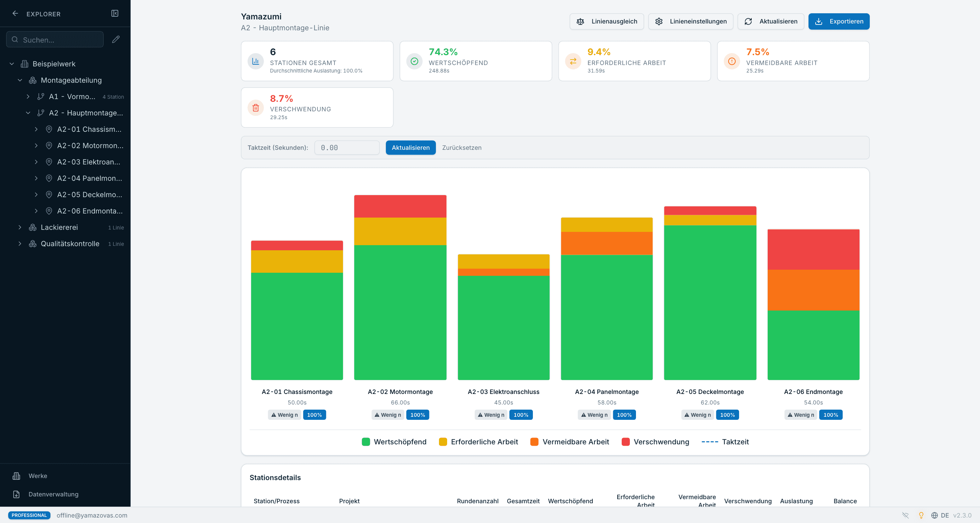
Task: Click the pencil edit icon beside search
Action: (116, 39)
